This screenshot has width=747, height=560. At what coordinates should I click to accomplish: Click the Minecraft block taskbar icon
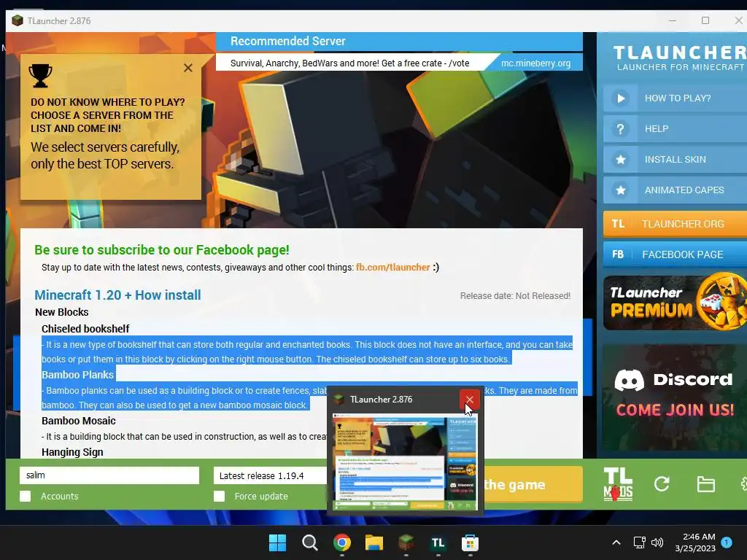[x=406, y=542]
